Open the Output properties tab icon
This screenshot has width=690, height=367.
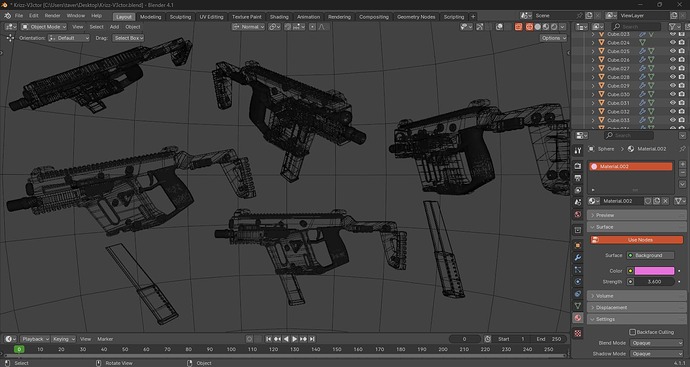pos(578,178)
